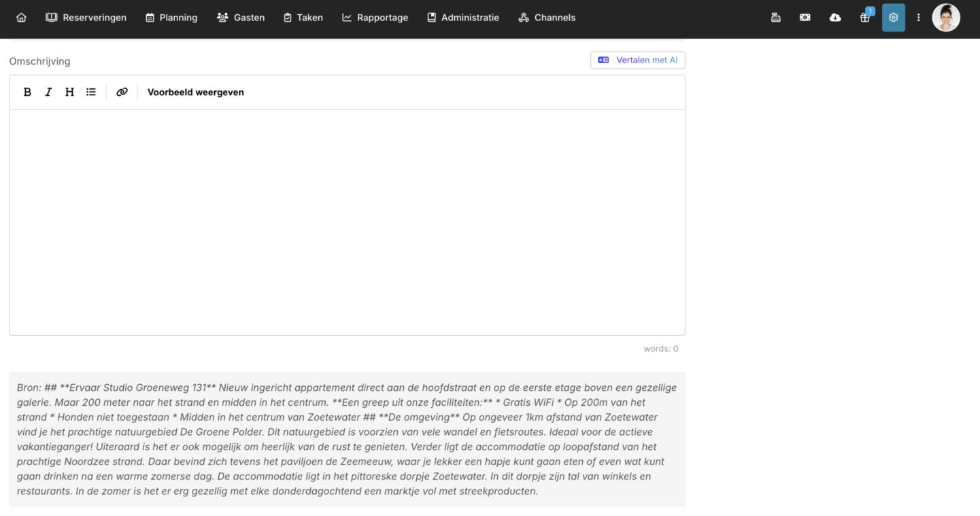
Task: Apply heading style with the H button
Action: pyautogui.click(x=69, y=92)
